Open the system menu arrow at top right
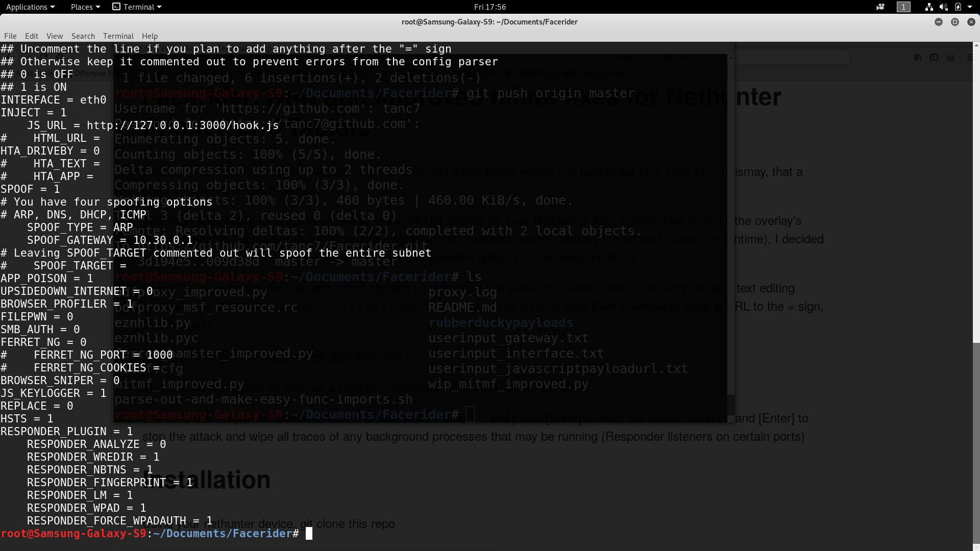This screenshot has height=551, width=980. [970, 7]
